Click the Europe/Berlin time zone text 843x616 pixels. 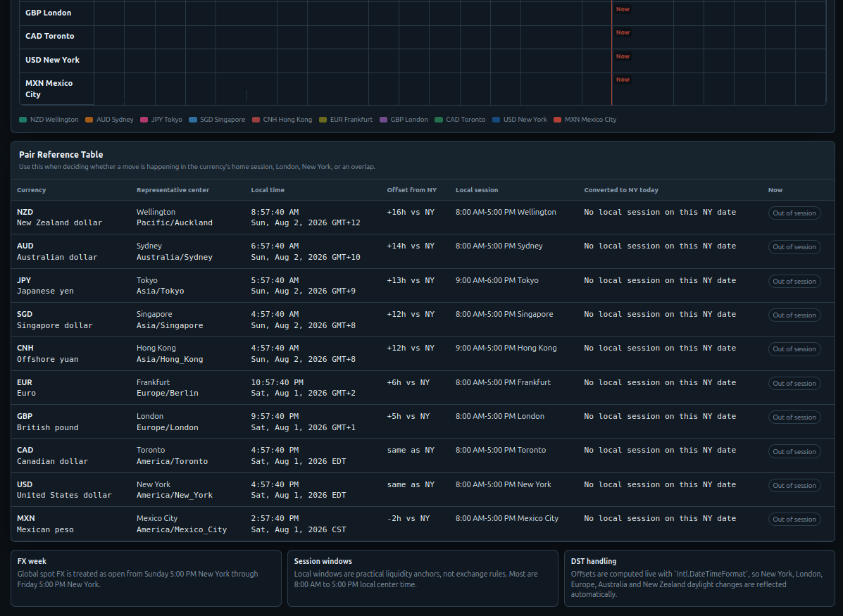(167, 393)
